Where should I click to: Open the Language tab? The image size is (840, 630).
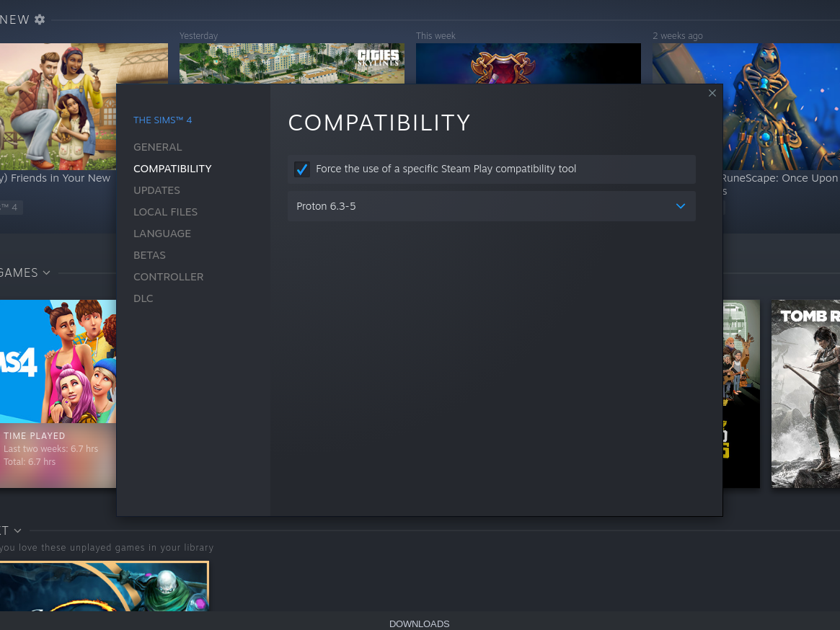click(x=162, y=234)
